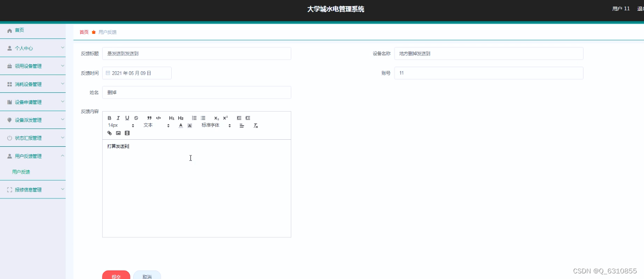
Task: Open the text color picker
Action: coord(181,126)
